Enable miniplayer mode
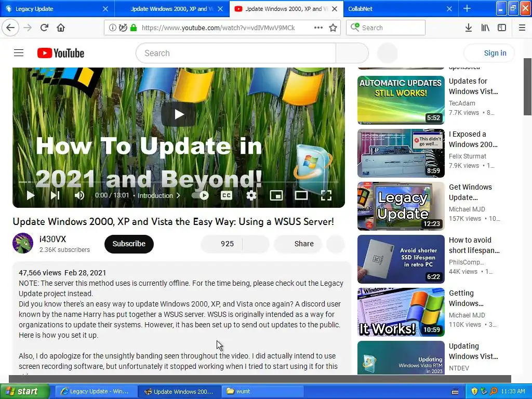 [276, 195]
